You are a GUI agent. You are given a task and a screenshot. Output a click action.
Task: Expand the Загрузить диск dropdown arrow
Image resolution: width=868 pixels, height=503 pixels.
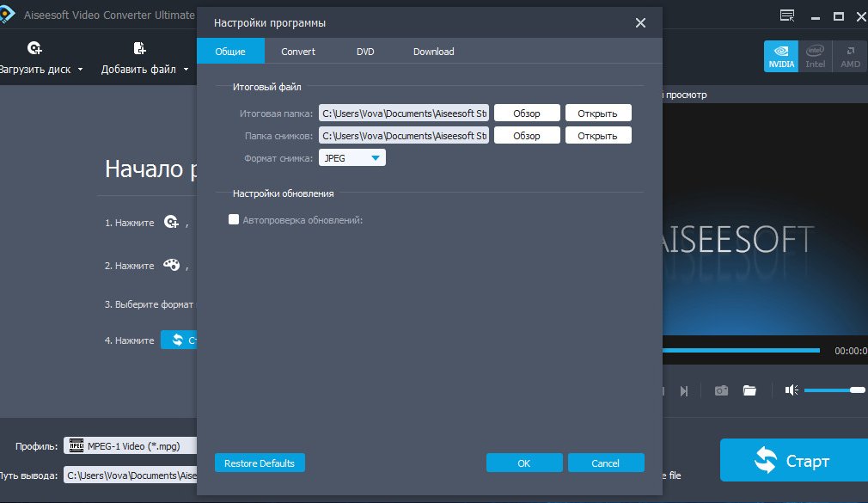click(80, 70)
